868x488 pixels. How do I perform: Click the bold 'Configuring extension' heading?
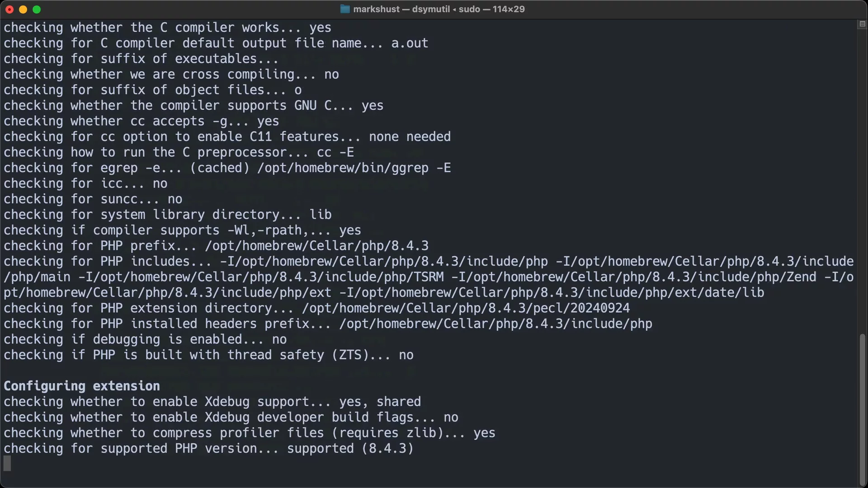click(82, 386)
